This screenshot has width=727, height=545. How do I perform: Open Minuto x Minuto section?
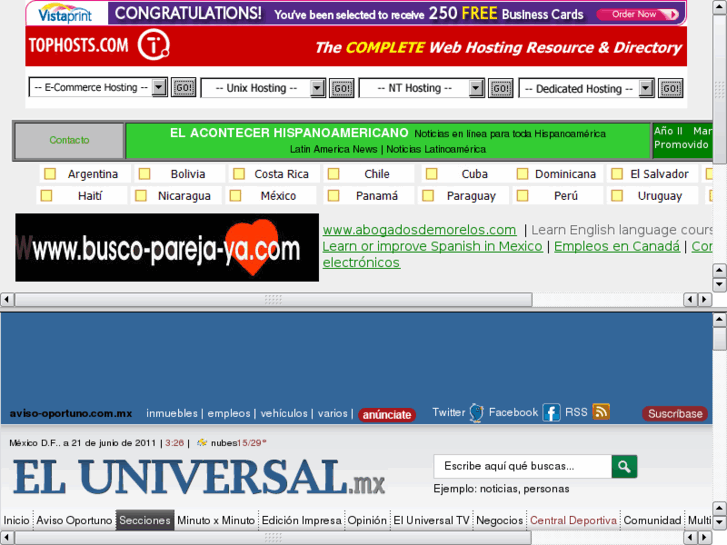(216, 520)
